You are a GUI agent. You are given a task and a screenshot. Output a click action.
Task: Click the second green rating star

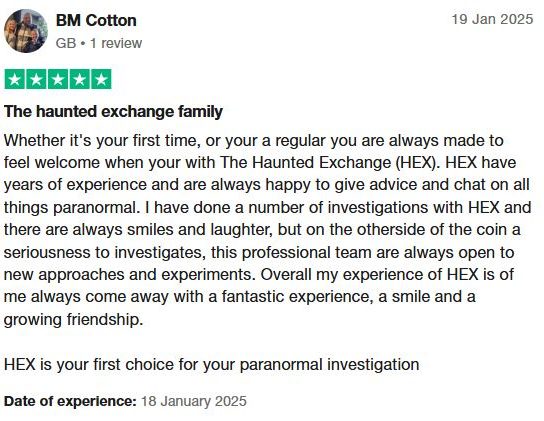pos(36,79)
